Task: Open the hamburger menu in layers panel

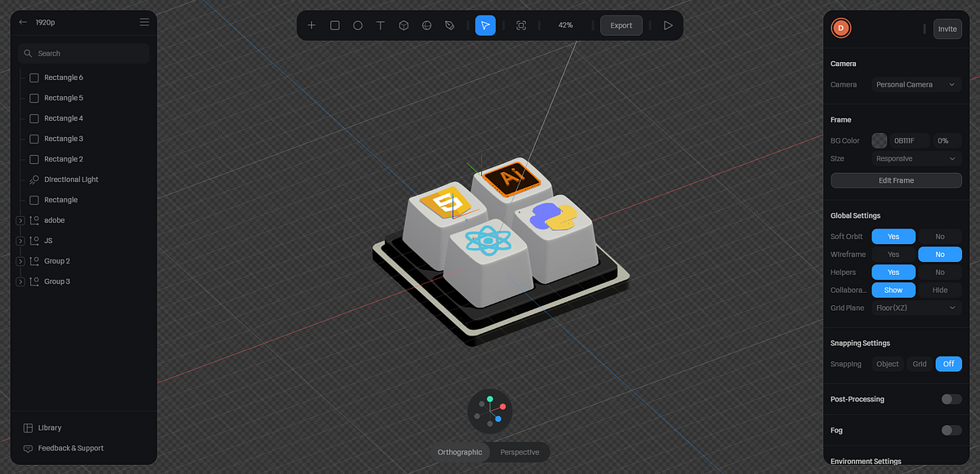Action: tap(144, 22)
